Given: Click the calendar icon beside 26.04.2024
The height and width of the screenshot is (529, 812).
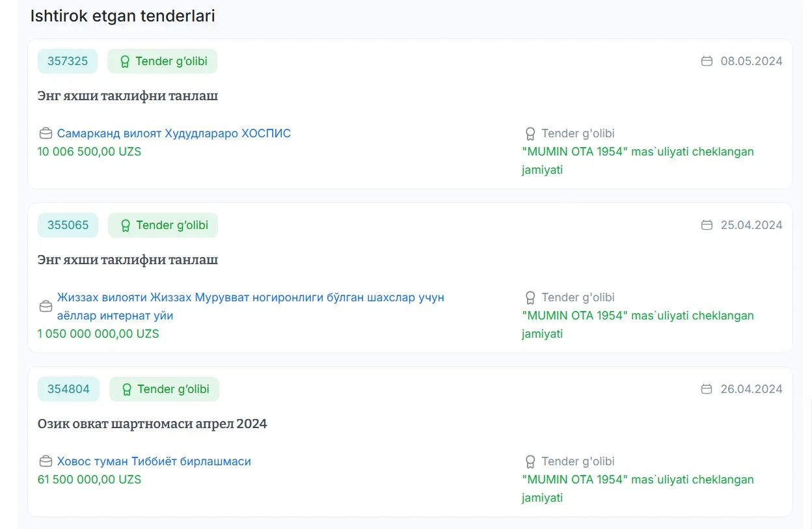Looking at the screenshot, I should click(707, 389).
